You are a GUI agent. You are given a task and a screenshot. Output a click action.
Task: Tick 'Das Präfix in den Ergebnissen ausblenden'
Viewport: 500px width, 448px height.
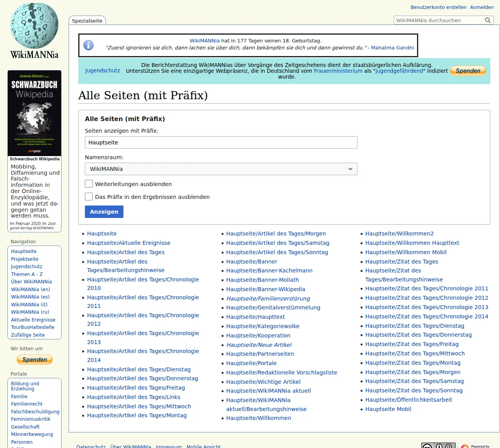coord(89,197)
